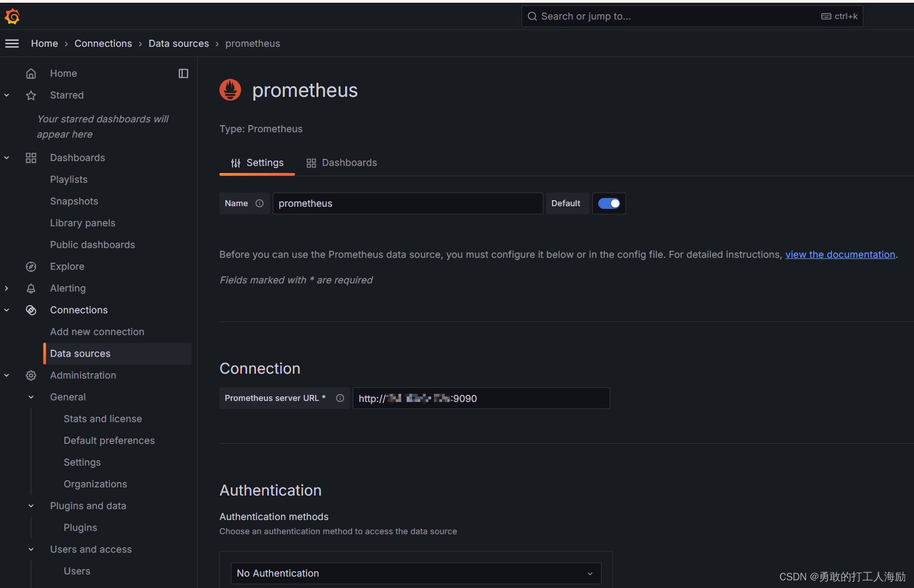Click the Home breadcrumb link
The image size is (914, 588).
[45, 44]
